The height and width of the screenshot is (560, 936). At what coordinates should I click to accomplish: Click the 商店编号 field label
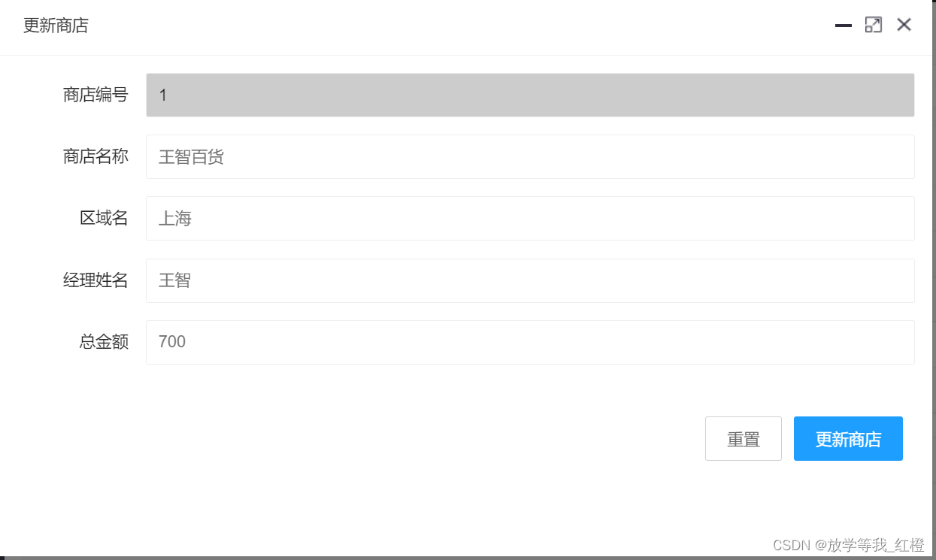click(x=95, y=95)
